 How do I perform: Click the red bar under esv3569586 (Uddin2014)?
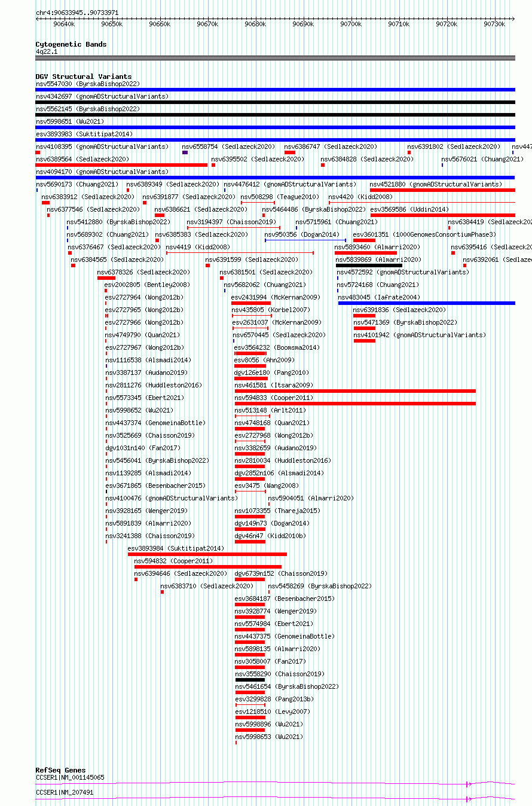coord(443,215)
